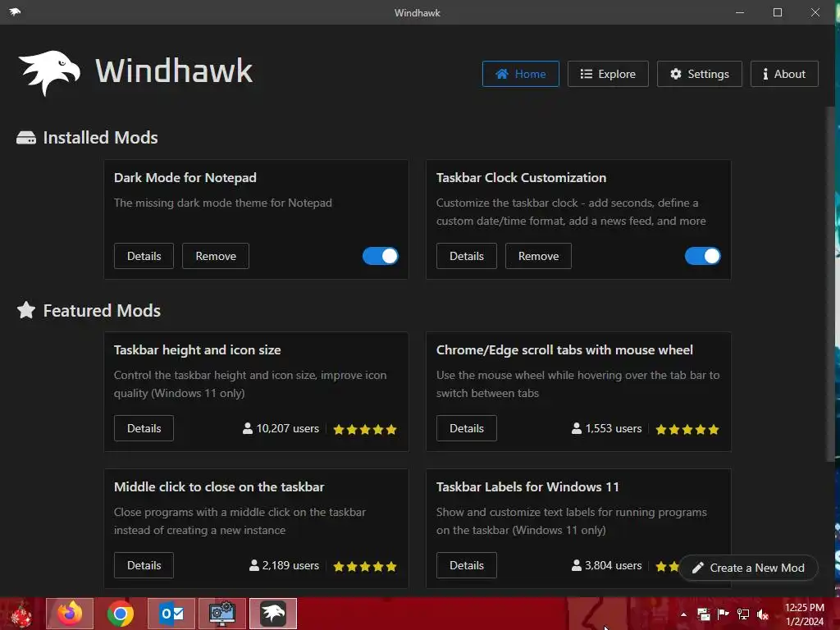
Task: Click Chrome/Edge scroll tabs with mouse wheel title
Action: tap(564, 349)
